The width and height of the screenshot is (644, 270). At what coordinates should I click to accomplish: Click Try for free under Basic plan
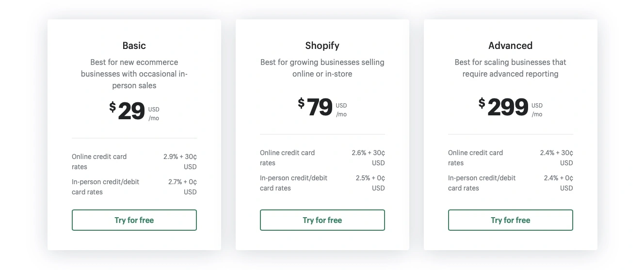tap(134, 220)
